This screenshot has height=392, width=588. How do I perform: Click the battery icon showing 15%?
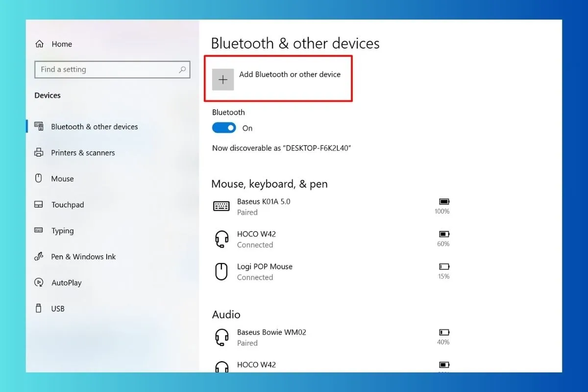point(443,267)
